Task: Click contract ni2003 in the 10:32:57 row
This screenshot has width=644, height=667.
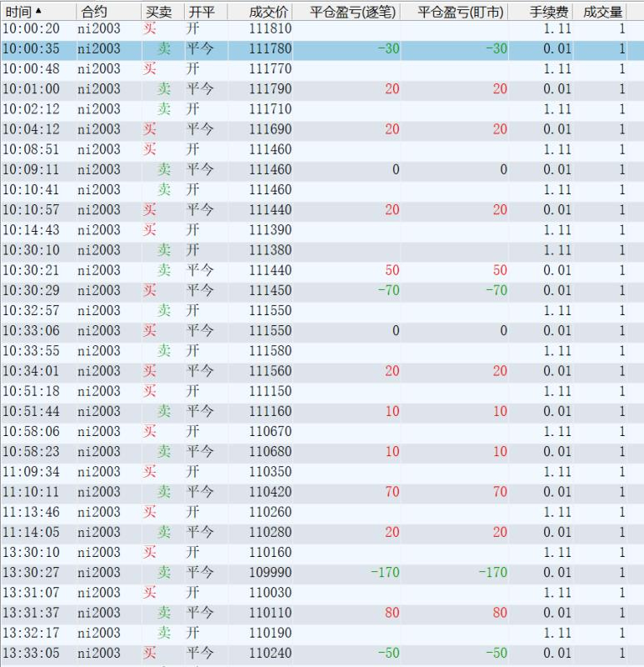Action: pos(99,310)
